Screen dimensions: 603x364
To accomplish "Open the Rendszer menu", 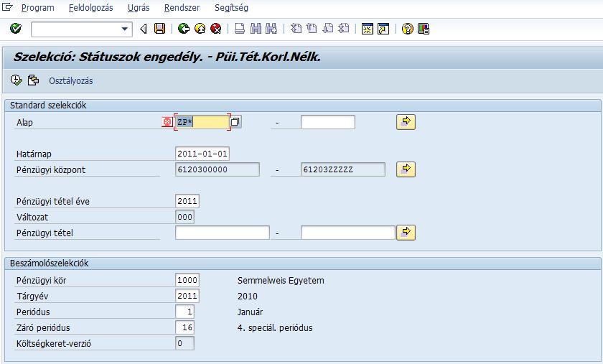I will click(x=182, y=8).
